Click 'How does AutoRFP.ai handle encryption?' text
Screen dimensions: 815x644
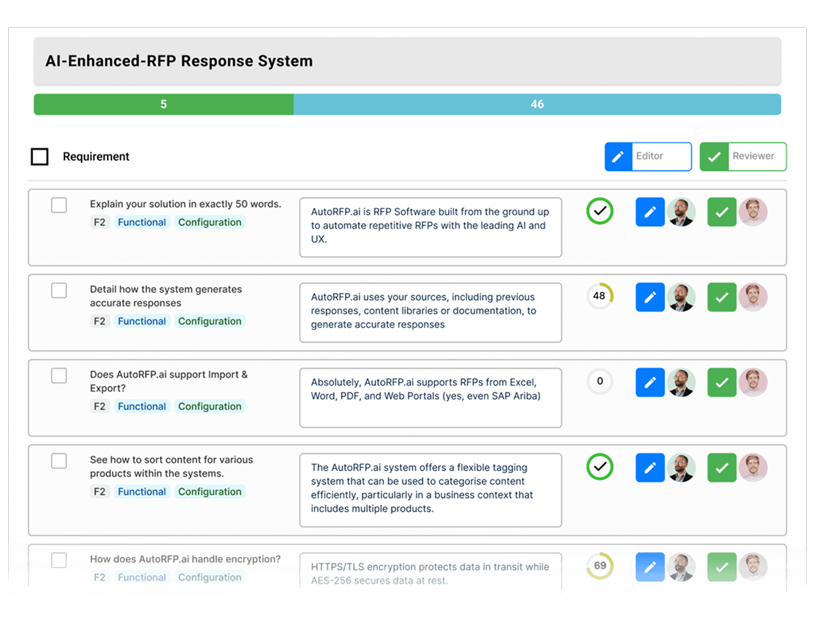185,559
